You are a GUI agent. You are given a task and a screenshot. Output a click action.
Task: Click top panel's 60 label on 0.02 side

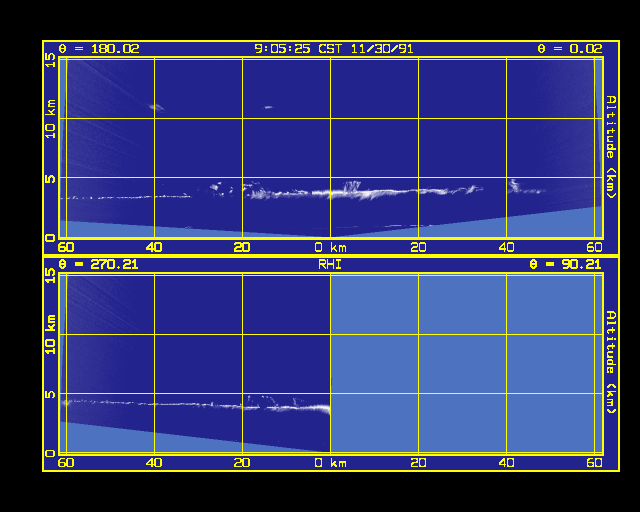pyautogui.click(x=595, y=247)
